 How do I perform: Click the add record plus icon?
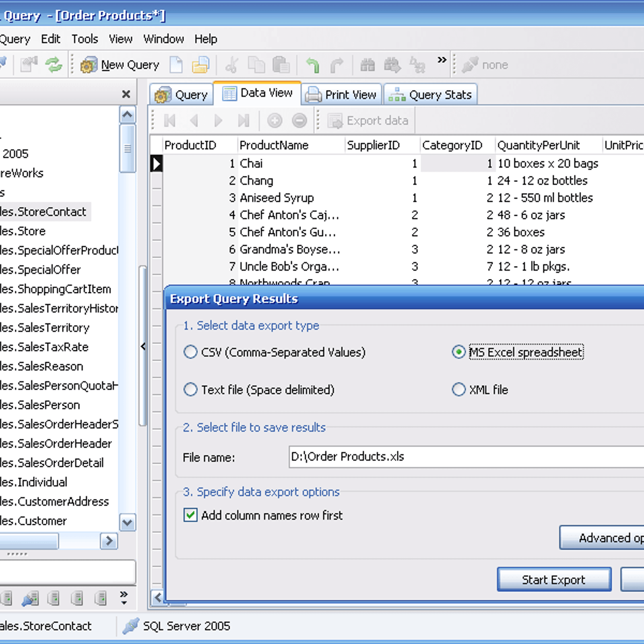click(275, 120)
